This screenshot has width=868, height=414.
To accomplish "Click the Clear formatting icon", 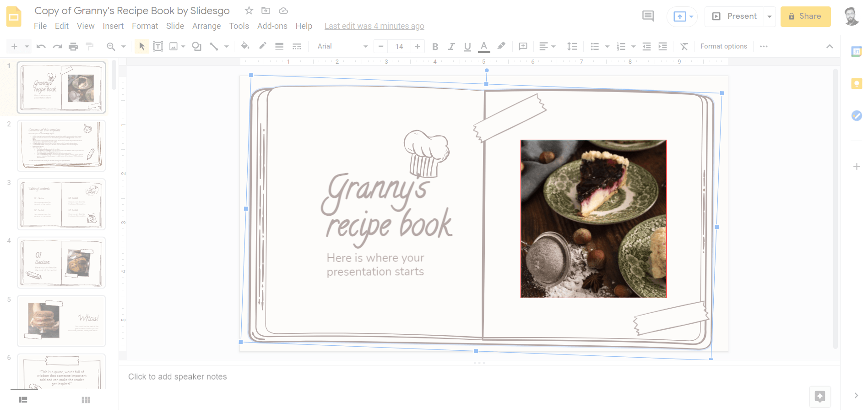I will tap(684, 46).
